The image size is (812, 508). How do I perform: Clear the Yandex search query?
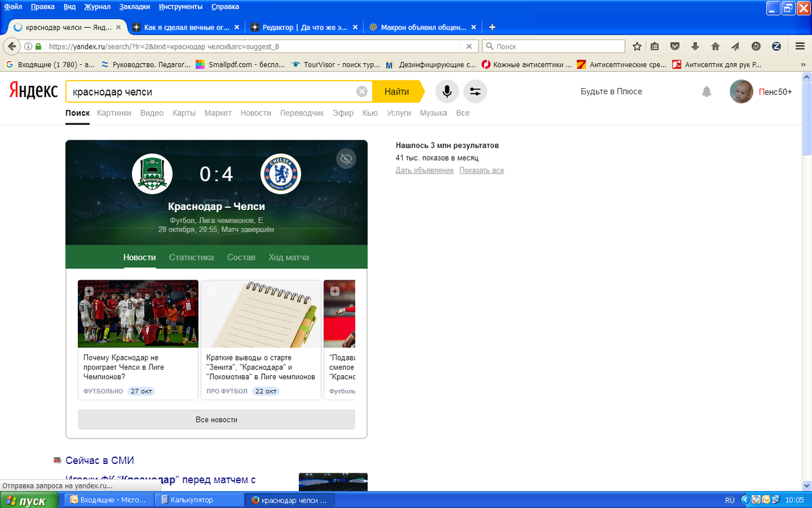click(362, 91)
